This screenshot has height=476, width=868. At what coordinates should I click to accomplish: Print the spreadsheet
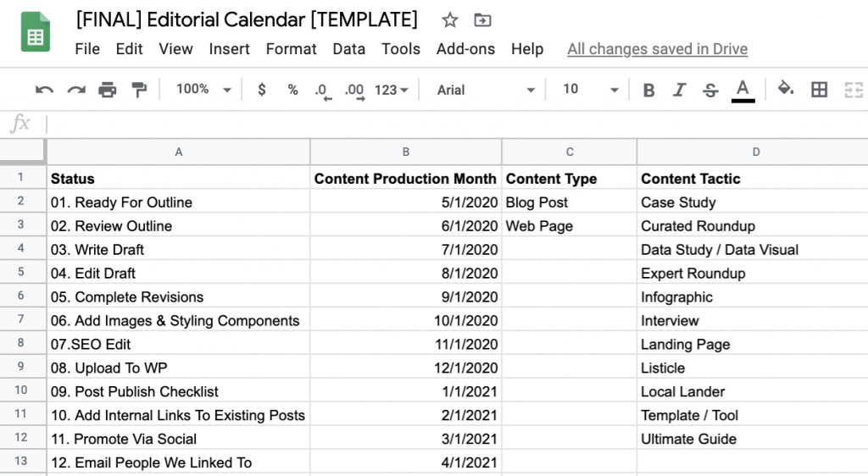[x=108, y=90]
